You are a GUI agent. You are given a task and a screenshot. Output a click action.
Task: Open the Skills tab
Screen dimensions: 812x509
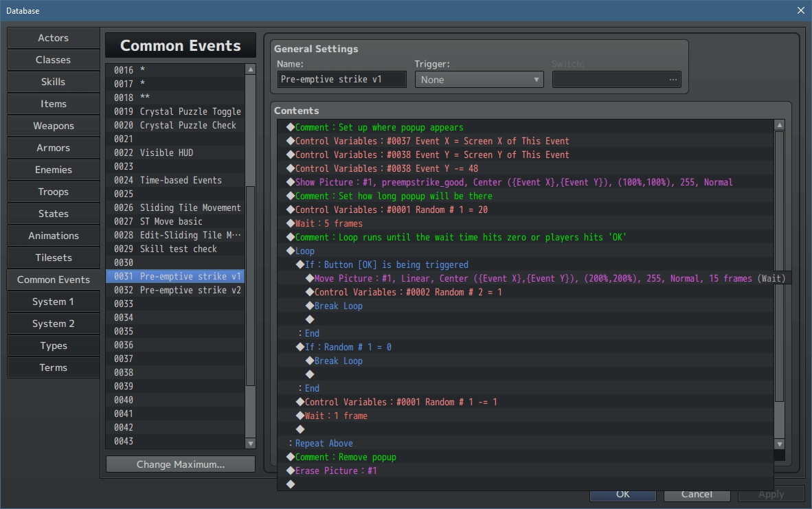click(54, 82)
